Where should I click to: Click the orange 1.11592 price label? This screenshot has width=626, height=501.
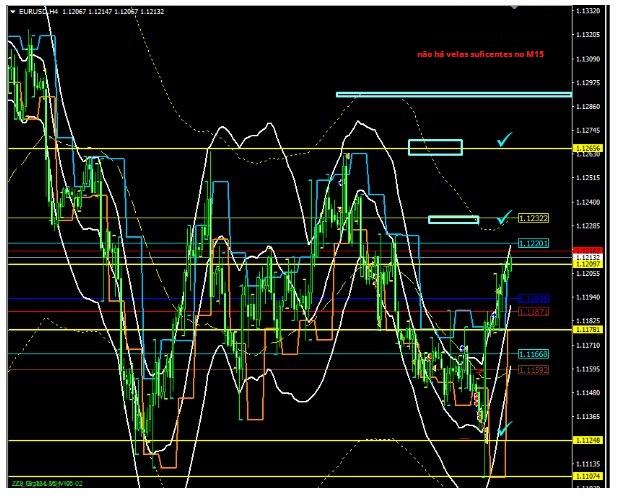[x=533, y=370]
